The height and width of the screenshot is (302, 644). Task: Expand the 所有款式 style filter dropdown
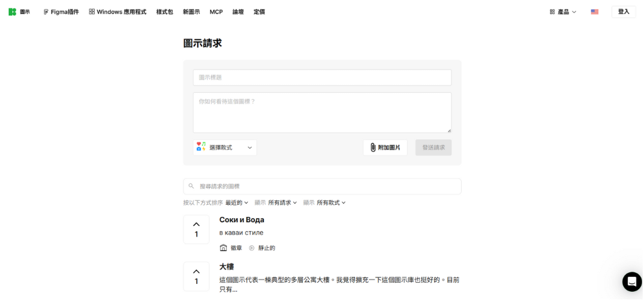click(x=331, y=203)
